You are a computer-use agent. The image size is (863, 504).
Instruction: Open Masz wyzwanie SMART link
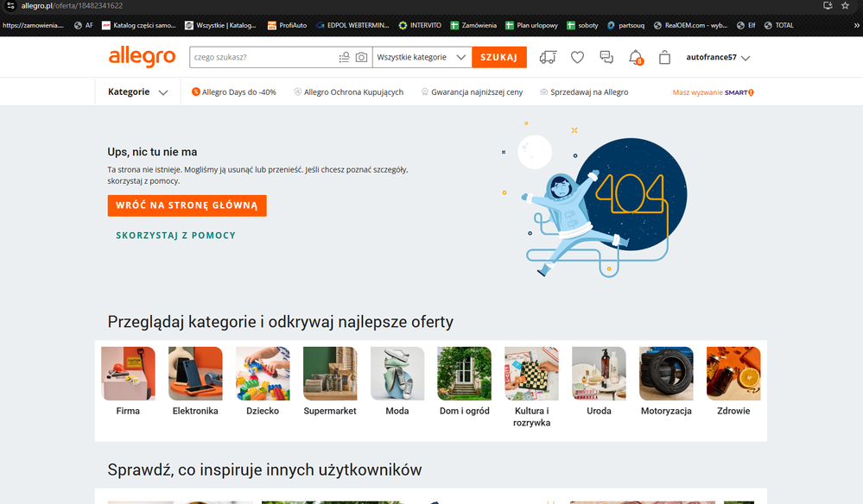point(714,92)
